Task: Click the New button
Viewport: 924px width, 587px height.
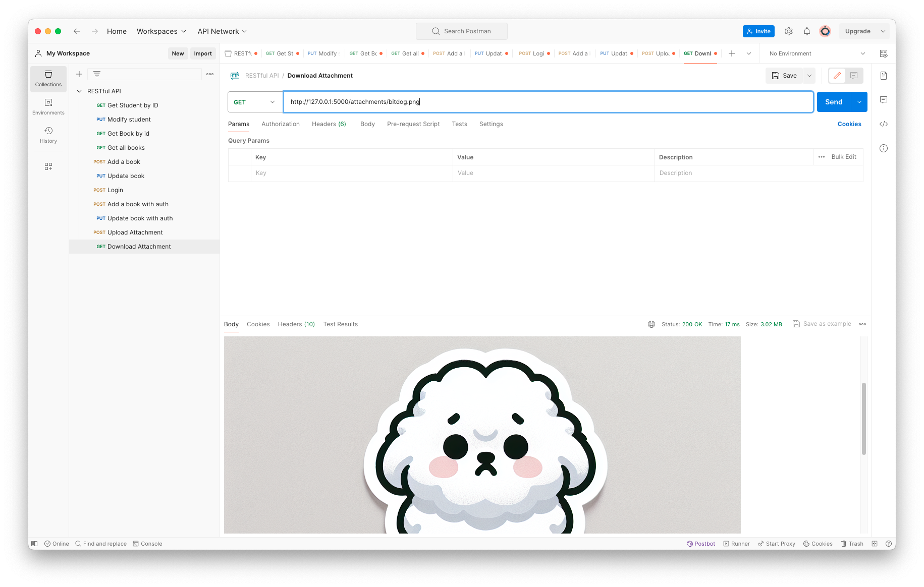Action: (x=178, y=53)
